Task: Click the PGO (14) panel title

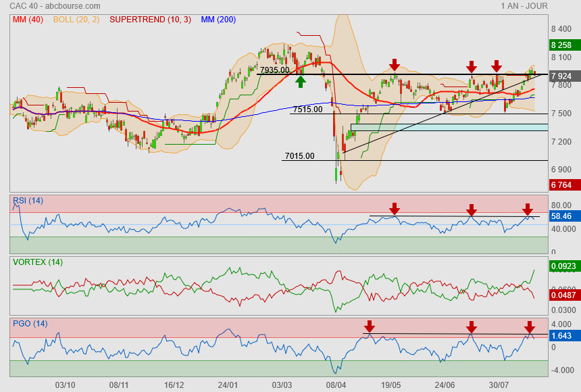Action: coord(30,323)
